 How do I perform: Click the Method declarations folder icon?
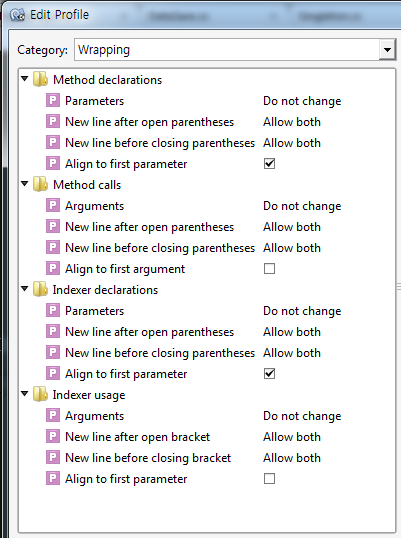[x=40, y=80]
